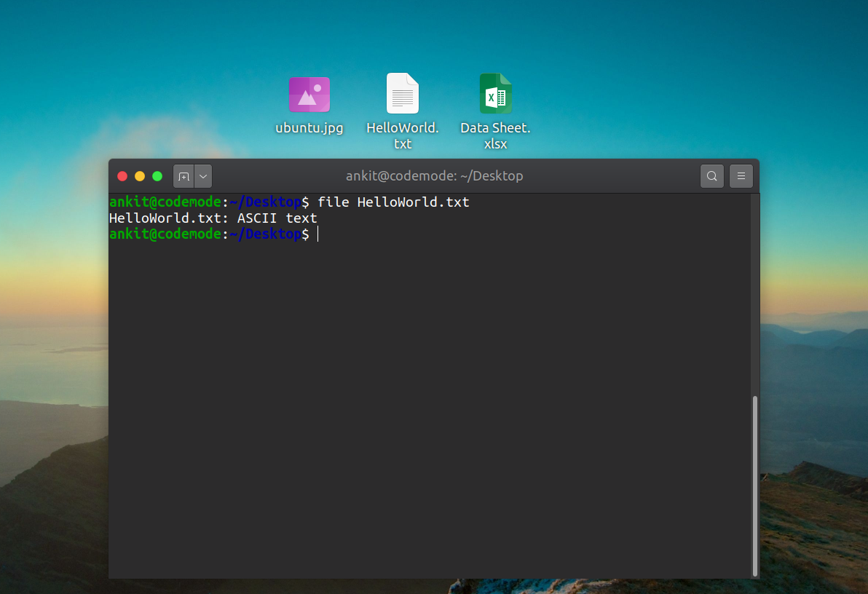Viewport: 868px width, 594px height.
Task: Click the terminal title 'ankit@codemode: ~/Desktop'
Action: 434,176
